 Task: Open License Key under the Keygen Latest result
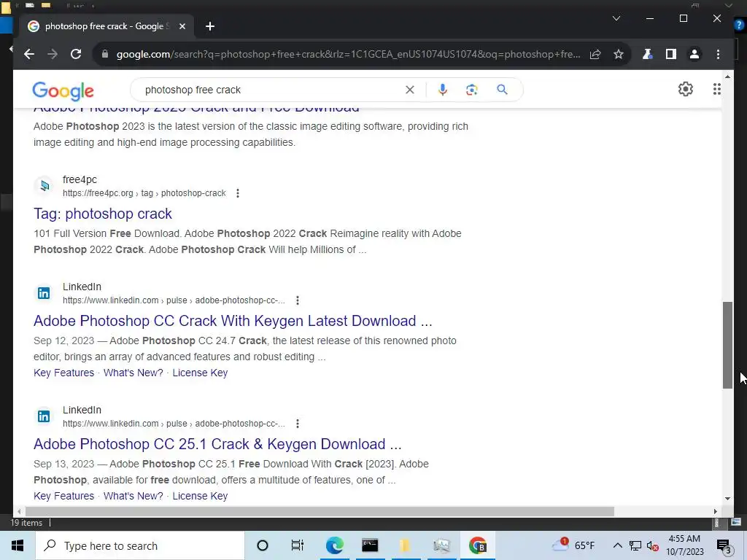[x=200, y=373]
